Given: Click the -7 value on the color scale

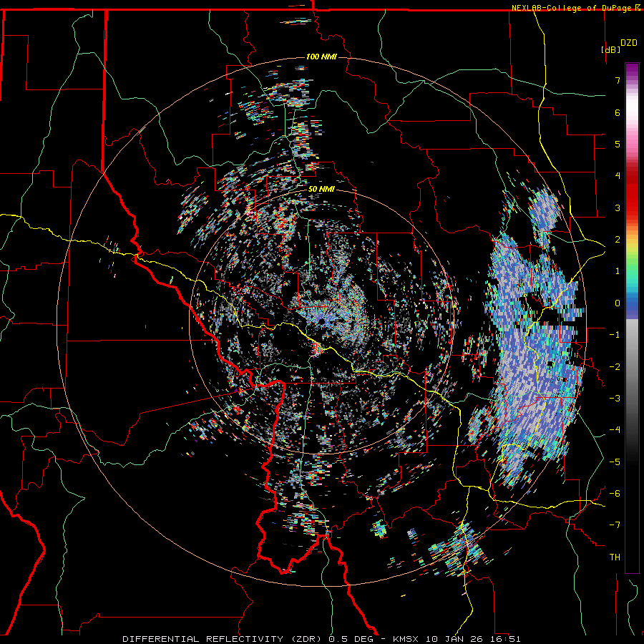Looking at the screenshot, I should [x=615, y=525].
